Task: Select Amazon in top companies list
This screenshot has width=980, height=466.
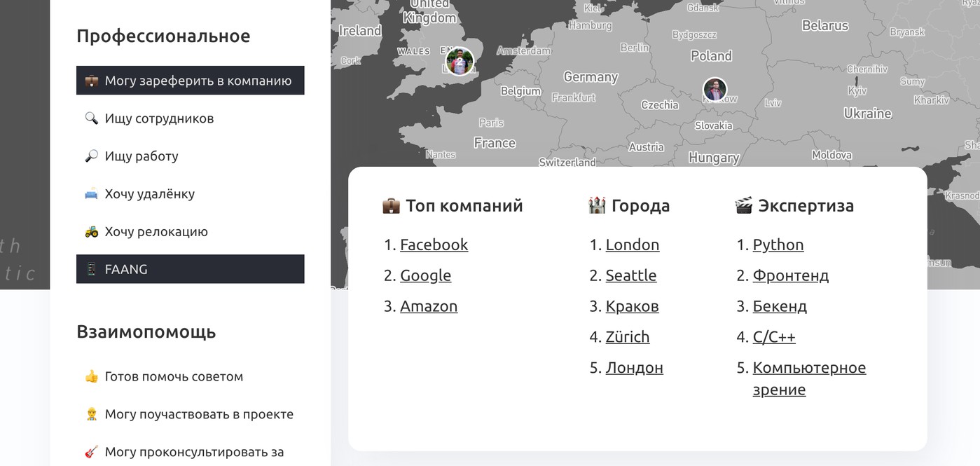Action: (428, 306)
